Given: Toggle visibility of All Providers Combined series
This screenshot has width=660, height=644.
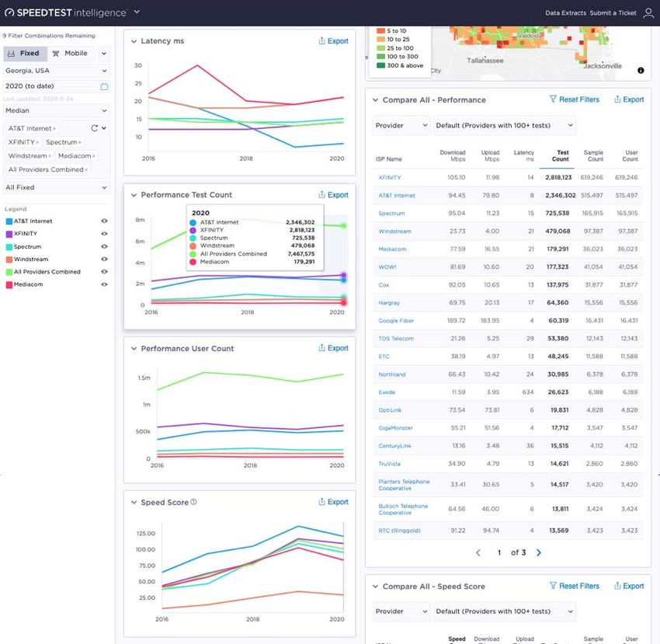Looking at the screenshot, I should 104,272.
